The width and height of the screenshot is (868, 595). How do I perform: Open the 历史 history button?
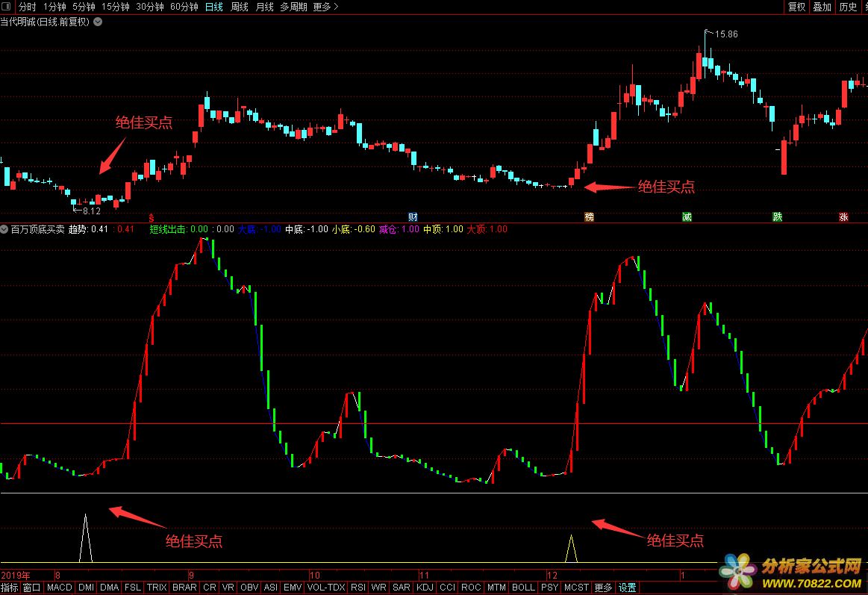click(x=848, y=7)
